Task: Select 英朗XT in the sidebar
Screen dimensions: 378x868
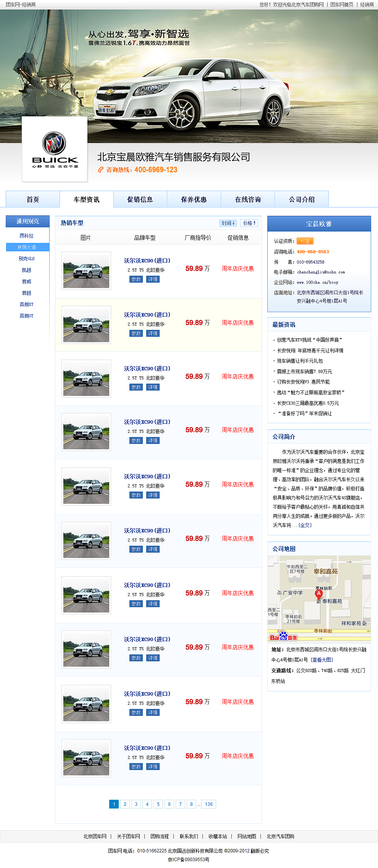Action: tap(27, 304)
